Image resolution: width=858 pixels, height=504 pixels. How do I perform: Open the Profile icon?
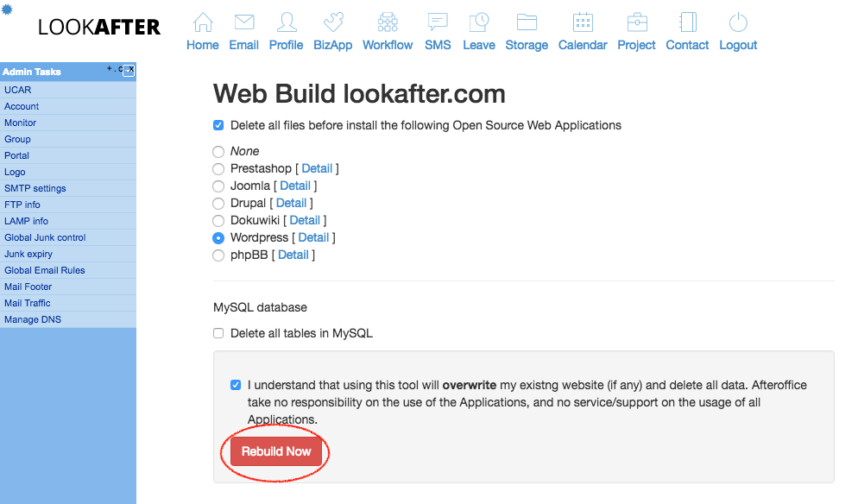[286, 23]
